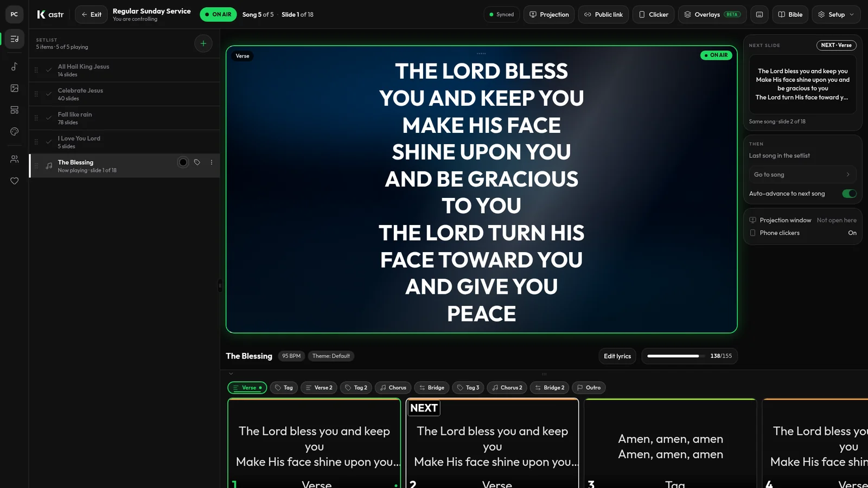Jump to the Chorus section tab

click(393, 388)
